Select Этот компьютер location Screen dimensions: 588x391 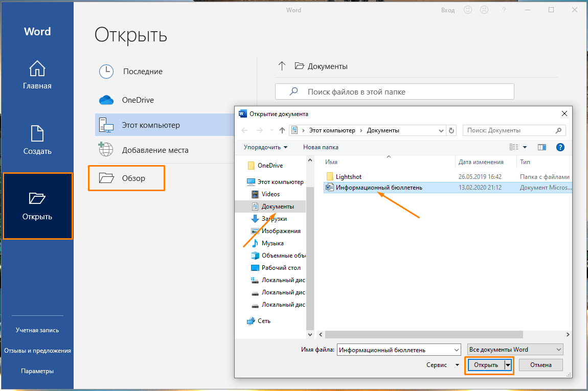pyautogui.click(x=165, y=125)
